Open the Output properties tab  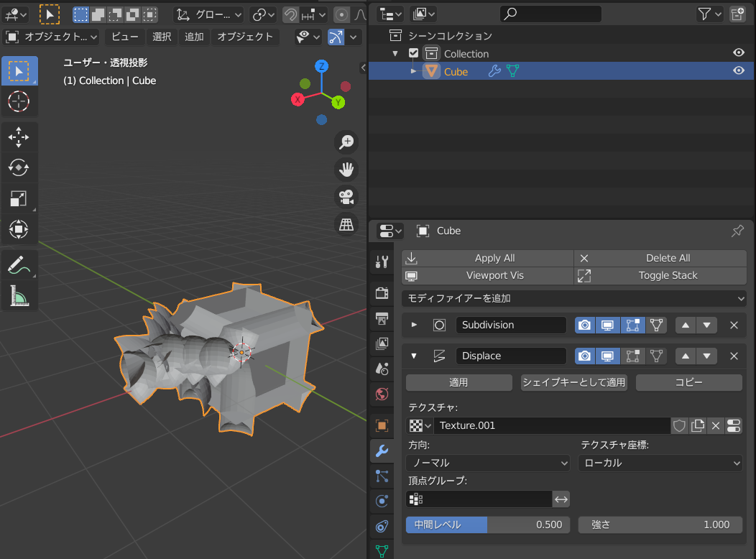point(382,318)
